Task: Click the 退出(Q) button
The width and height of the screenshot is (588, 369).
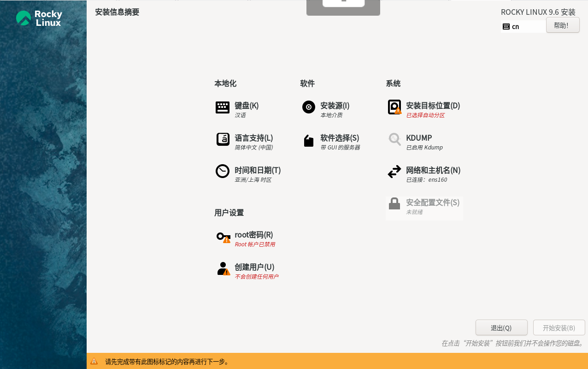Action: [501, 327]
